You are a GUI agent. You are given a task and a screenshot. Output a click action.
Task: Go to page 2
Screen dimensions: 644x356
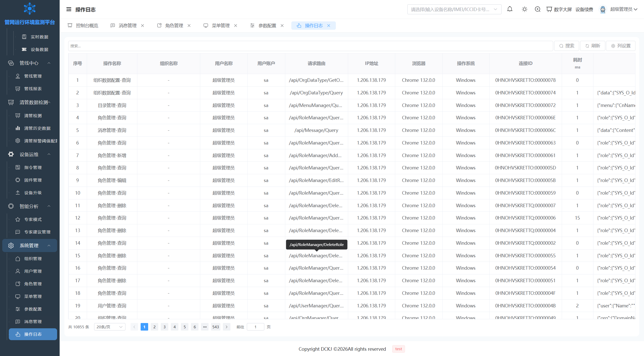[x=154, y=327]
